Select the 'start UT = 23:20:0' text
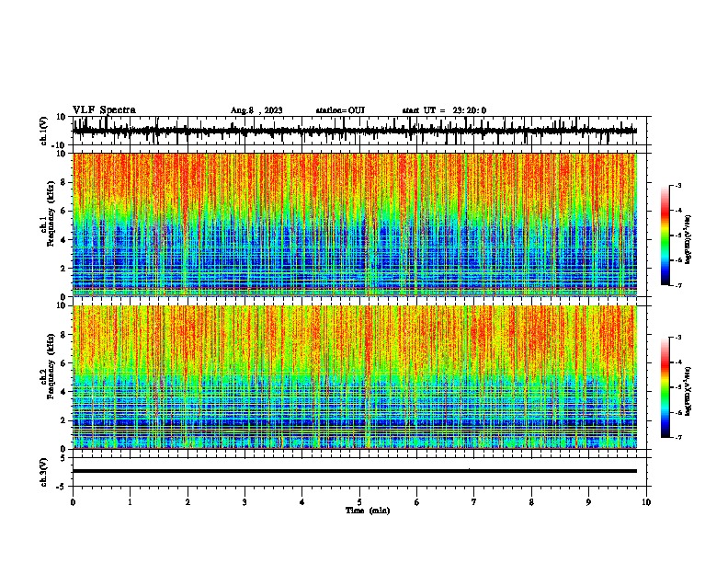Viewport: 728px width, 563px height. click(444, 110)
